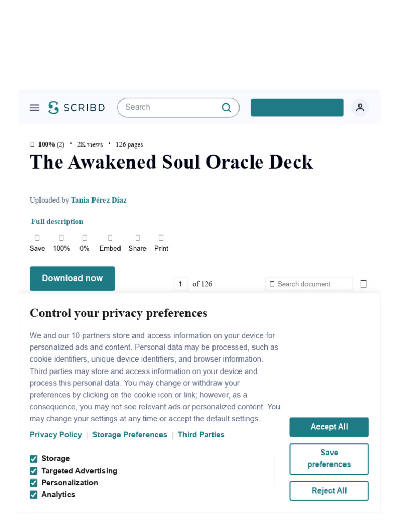
Task: Click the 100% thumbs-up rating icon
Action: 61,237
